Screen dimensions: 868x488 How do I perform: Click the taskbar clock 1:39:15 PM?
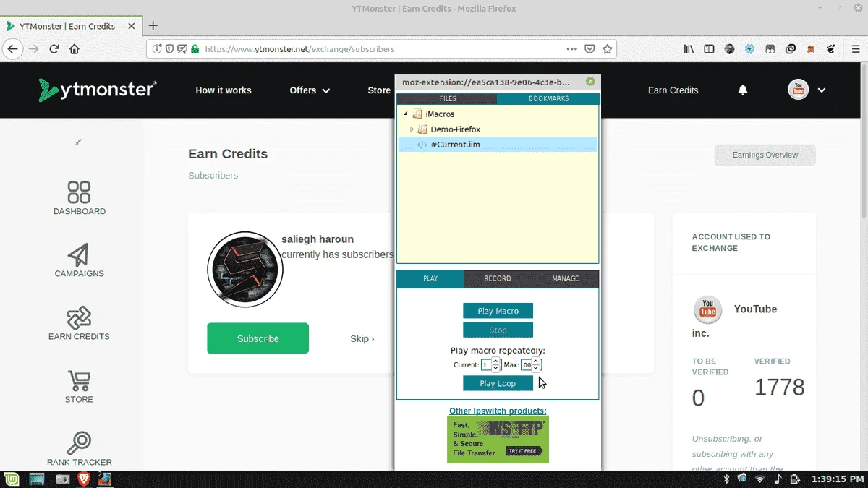836,479
